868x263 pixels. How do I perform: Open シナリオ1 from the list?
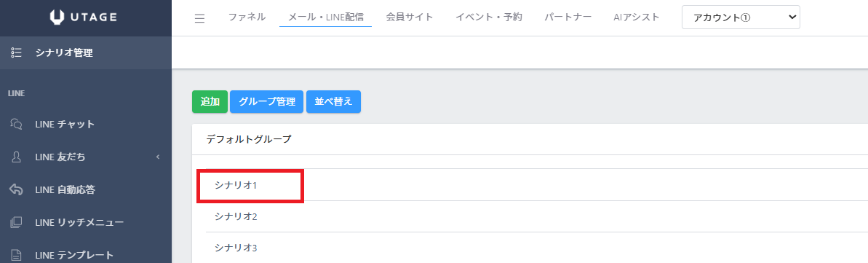point(236,186)
